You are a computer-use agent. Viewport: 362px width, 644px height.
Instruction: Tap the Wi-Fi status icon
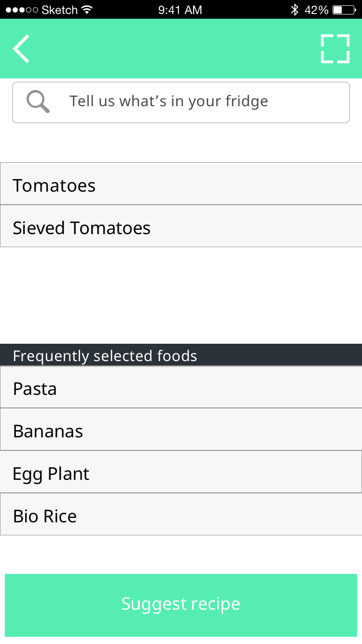[87, 10]
